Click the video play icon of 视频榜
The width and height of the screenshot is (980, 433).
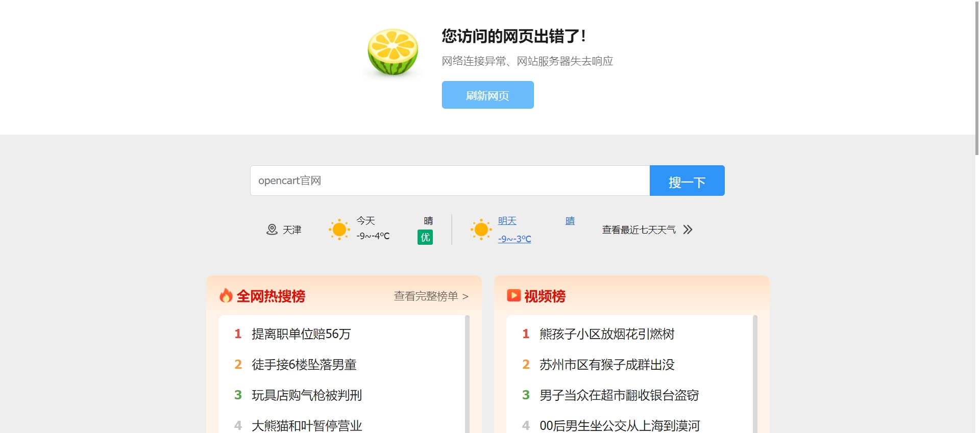[x=513, y=295]
